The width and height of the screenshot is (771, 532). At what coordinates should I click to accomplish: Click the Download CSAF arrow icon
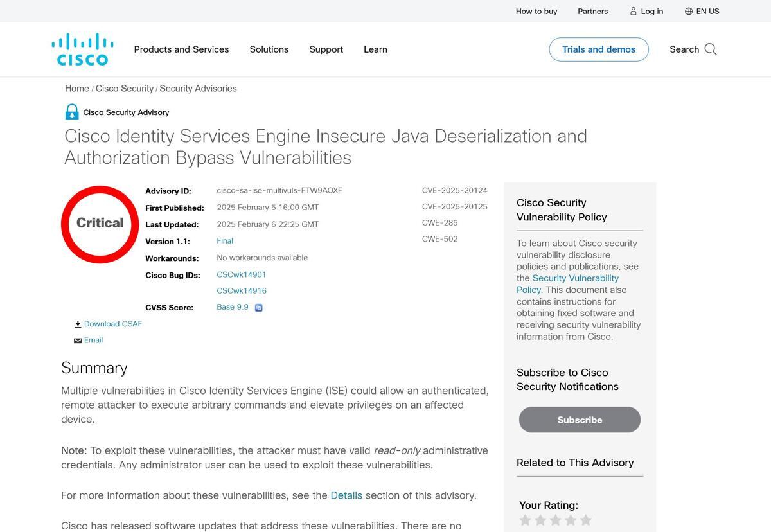coord(78,324)
